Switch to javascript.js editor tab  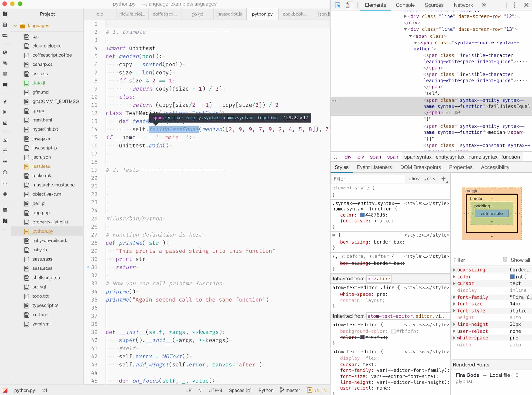[x=230, y=14]
